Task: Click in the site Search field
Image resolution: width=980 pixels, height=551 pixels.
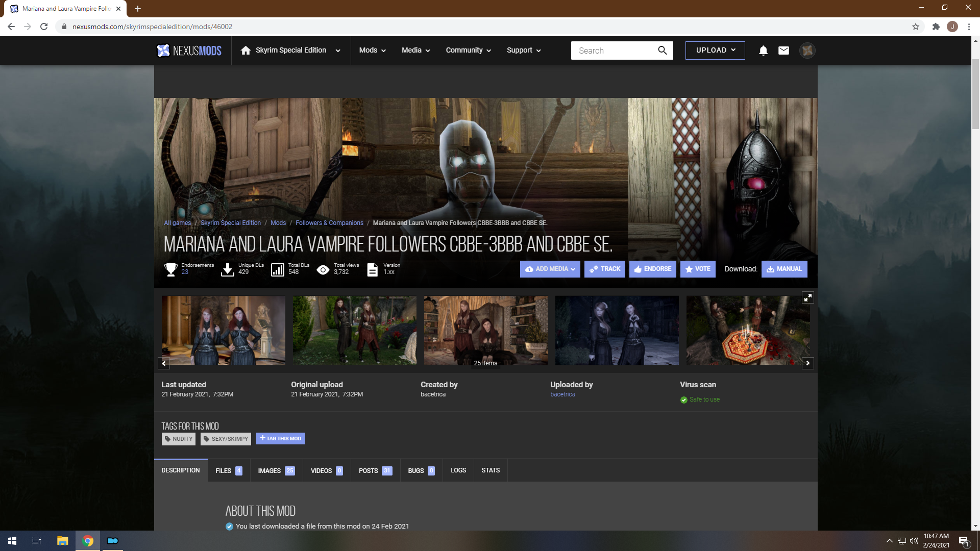Action: (615, 51)
